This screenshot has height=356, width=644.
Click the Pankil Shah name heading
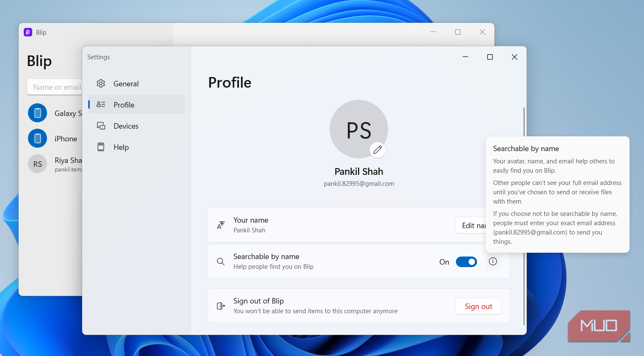[359, 171]
